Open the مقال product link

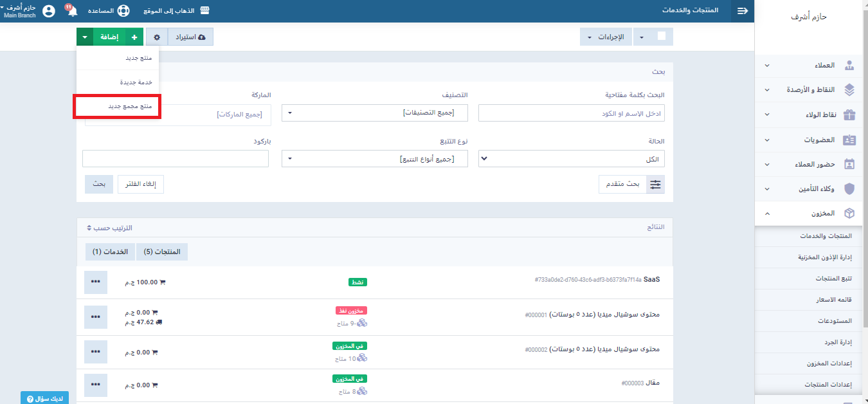(x=653, y=382)
